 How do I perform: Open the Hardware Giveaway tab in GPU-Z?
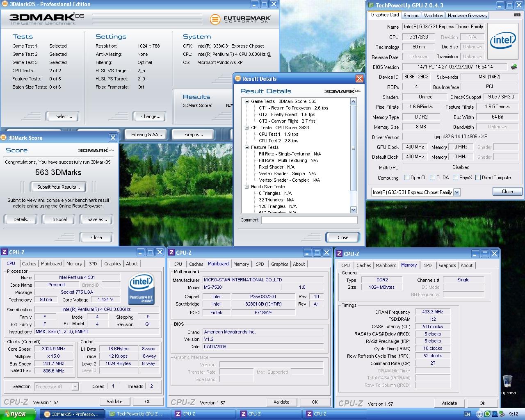point(468,15)
